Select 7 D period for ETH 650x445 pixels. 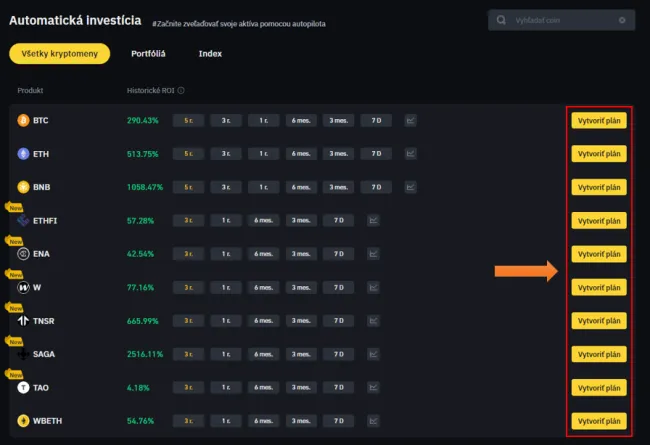(x=376, y=154)
